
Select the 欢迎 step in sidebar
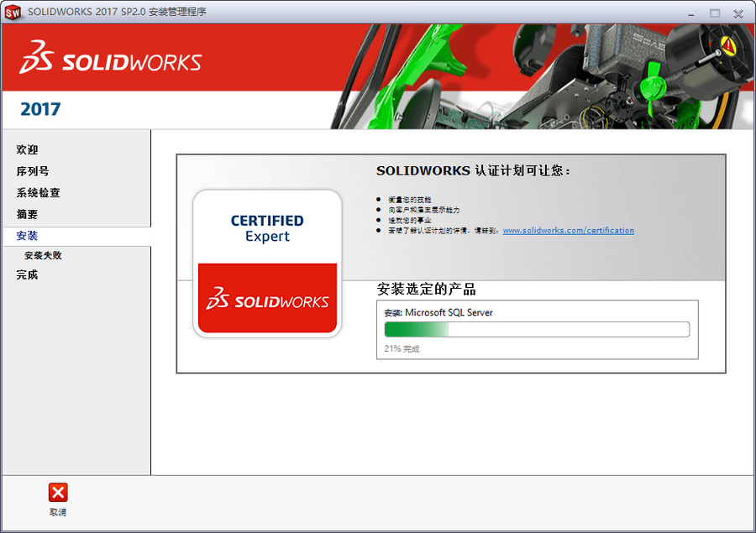tap(27, 150)
